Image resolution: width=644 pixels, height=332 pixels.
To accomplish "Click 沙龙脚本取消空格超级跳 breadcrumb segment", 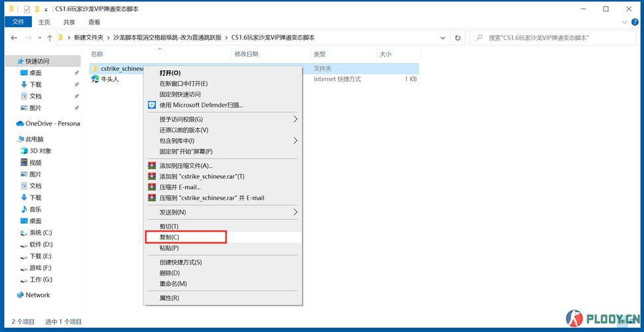I will (x=167, y=38).
